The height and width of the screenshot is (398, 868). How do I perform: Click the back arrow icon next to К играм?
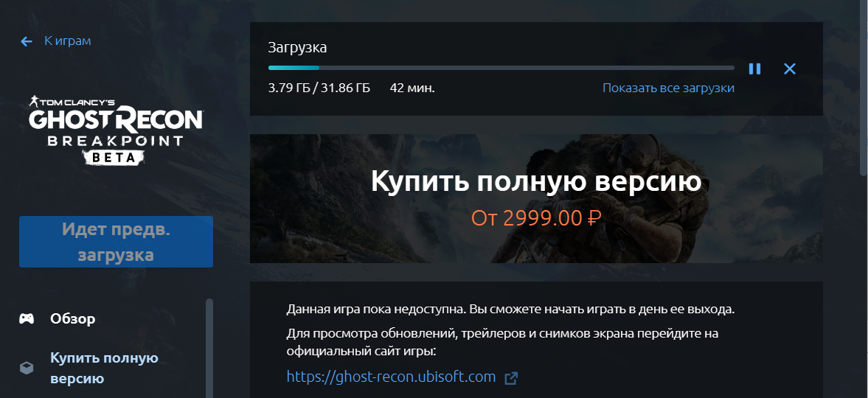pos(26,41)
